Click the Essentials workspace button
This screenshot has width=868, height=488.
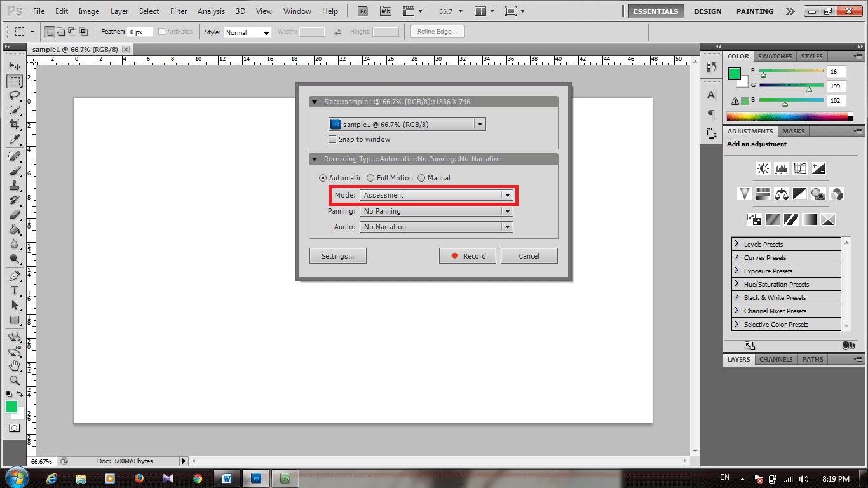point(656,11)
